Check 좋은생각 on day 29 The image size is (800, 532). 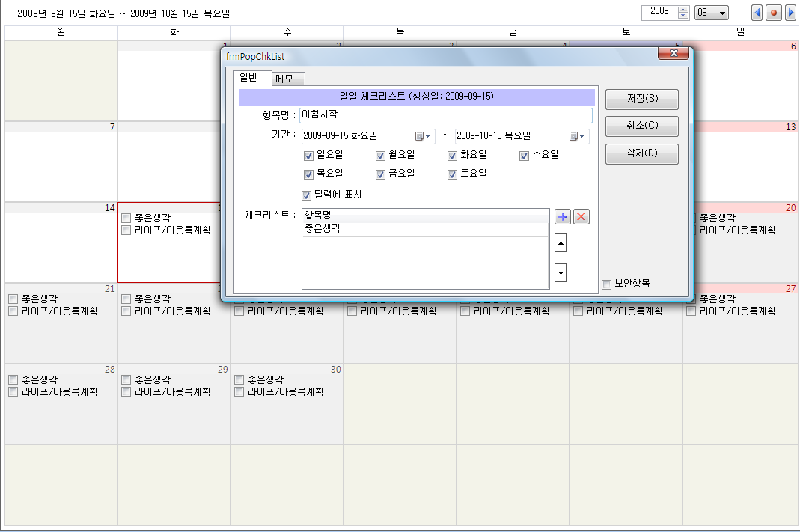[126, 380]
